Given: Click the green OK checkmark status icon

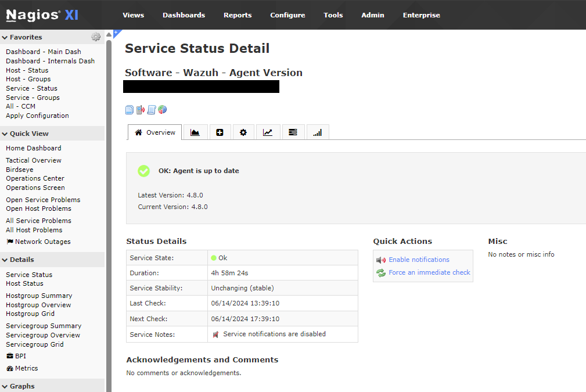Looking at the screenshot, I should 143,171.
